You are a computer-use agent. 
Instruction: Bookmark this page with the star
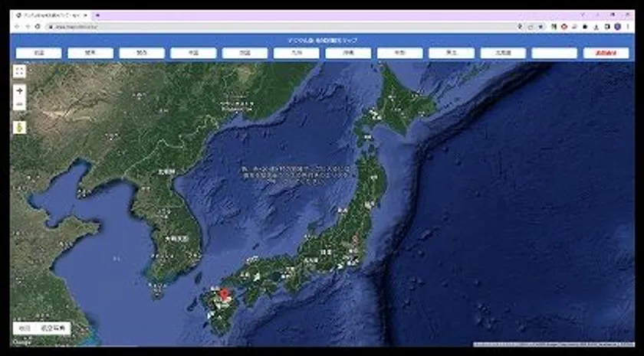coord(541,27)
